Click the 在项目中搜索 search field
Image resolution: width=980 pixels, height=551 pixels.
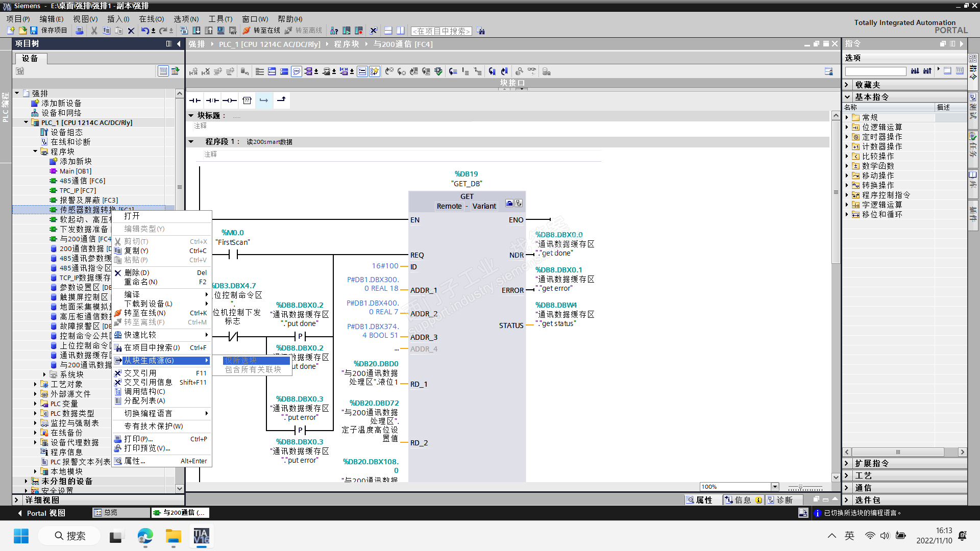(442, 31)
